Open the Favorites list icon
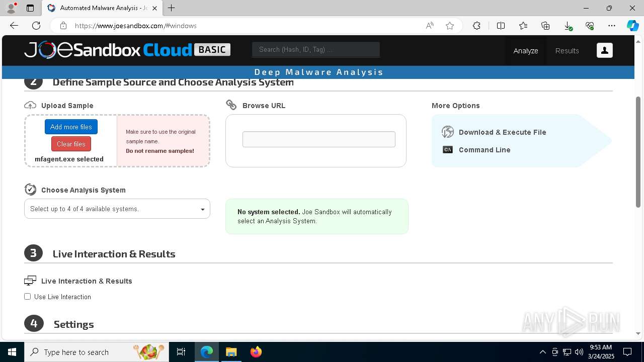Viewport: 644px width, 362px height. [x=523, y=26]
